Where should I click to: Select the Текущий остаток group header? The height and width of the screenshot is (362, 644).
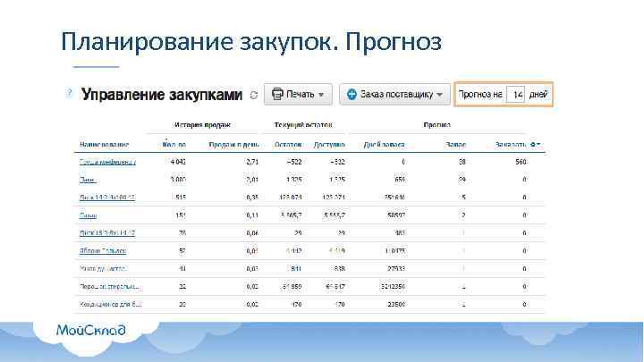pos(303,125)
